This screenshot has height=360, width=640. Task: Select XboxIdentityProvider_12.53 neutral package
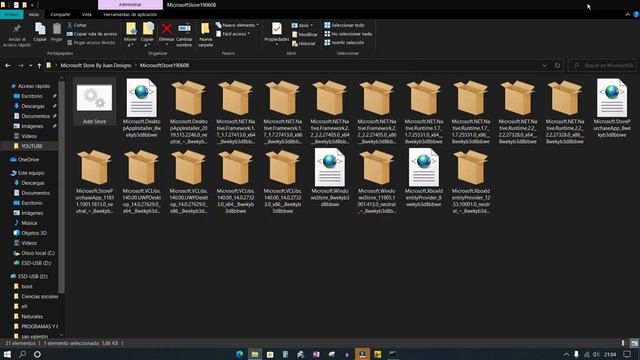pos(471,181)
